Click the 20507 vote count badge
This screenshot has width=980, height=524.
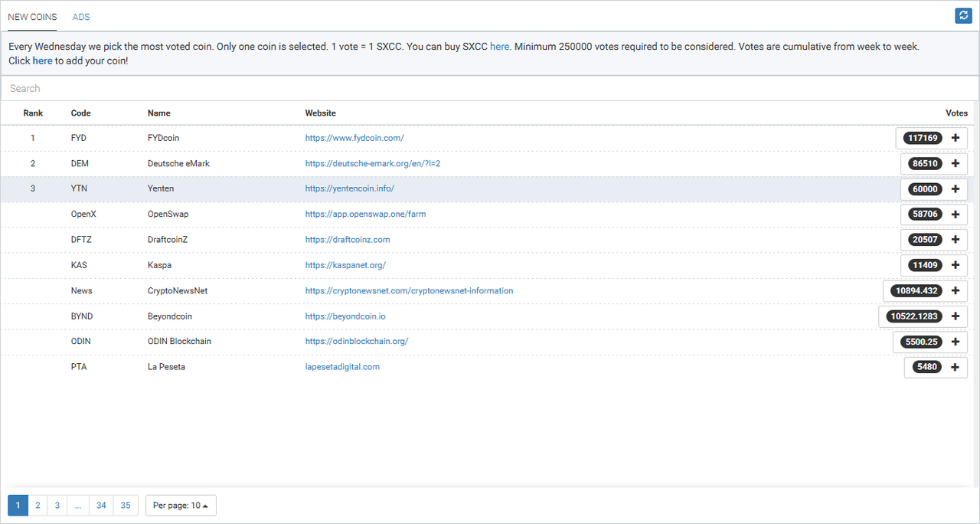(x=926, y=240)
